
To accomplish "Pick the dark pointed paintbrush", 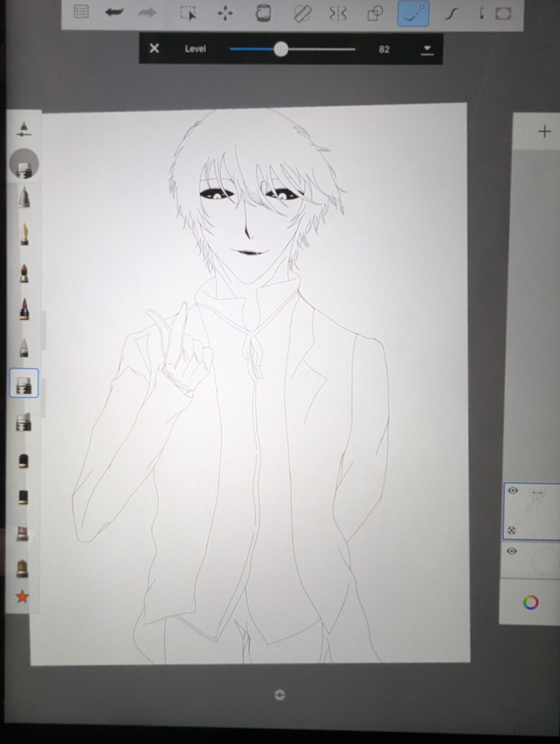I will point(24,309).
